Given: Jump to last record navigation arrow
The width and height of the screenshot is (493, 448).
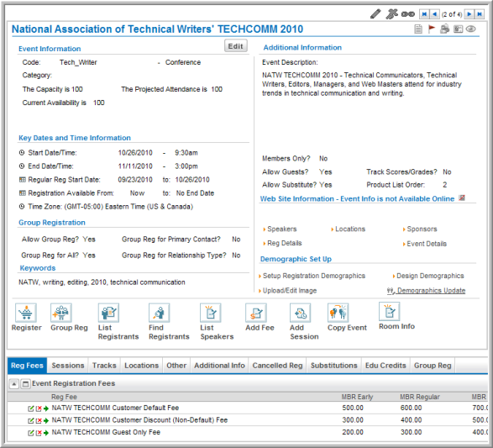Looking at the screenshot, I should pyautogui.click(x=480, y=14).
